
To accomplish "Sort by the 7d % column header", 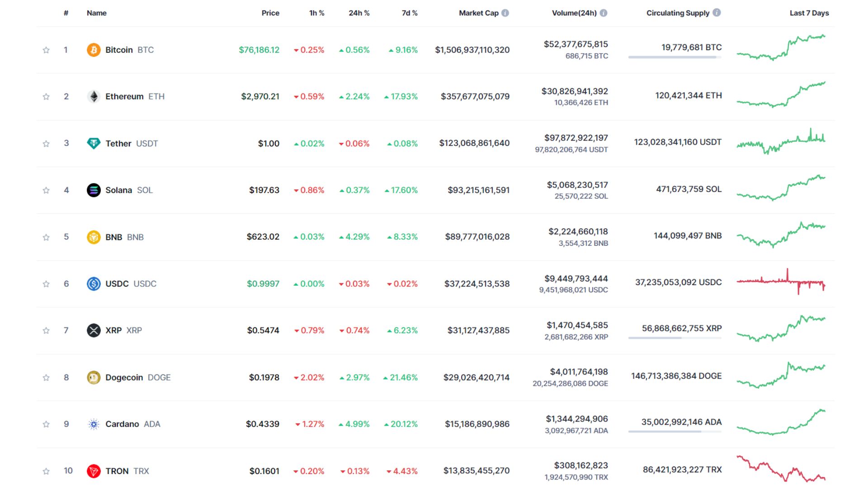I will coord(409,13).
